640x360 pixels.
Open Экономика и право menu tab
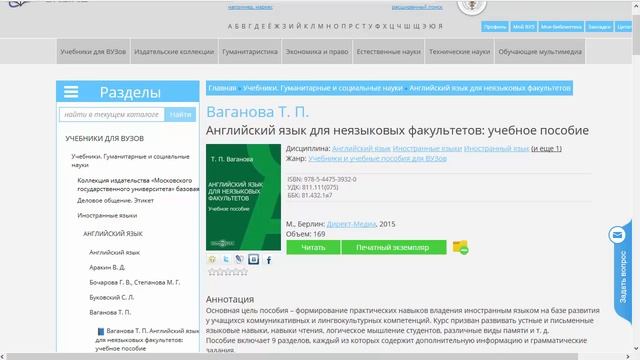tap(317, 51)
